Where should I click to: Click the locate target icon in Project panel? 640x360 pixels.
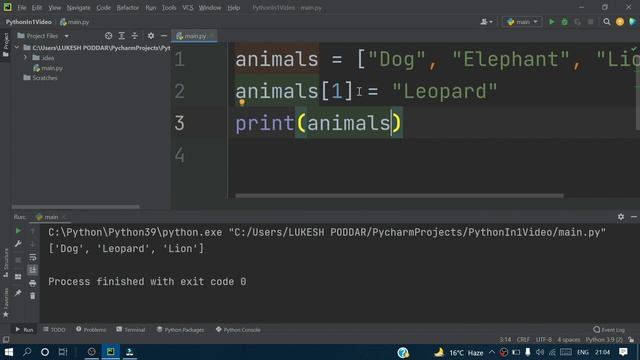pos(109,36)
